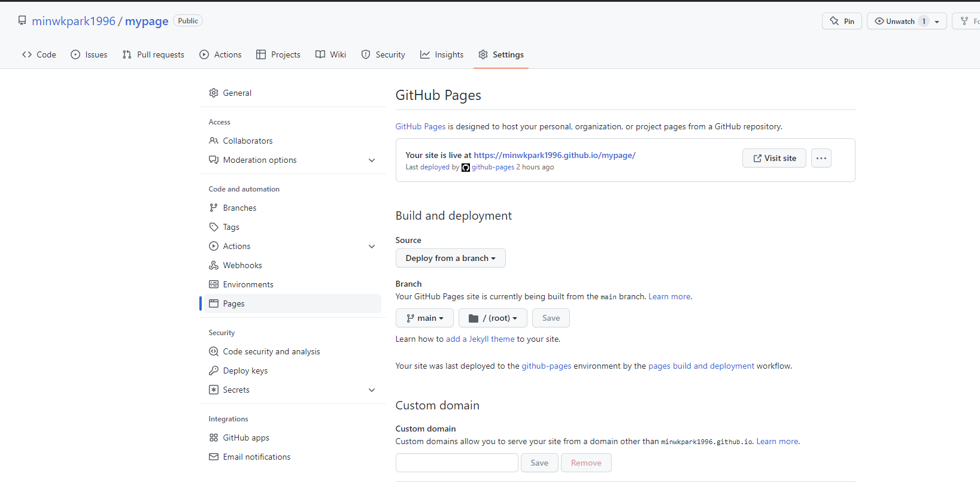Click the General gear icon in sidebar
Viewport: 980px width, 492px height.
[x=214, y=93]
